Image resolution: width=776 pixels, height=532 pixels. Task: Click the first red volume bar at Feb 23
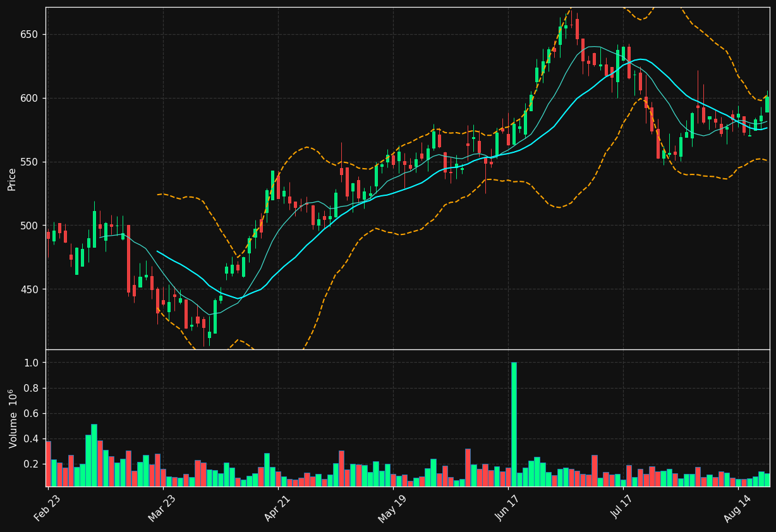pyautogui.click(x=48, y=463)
